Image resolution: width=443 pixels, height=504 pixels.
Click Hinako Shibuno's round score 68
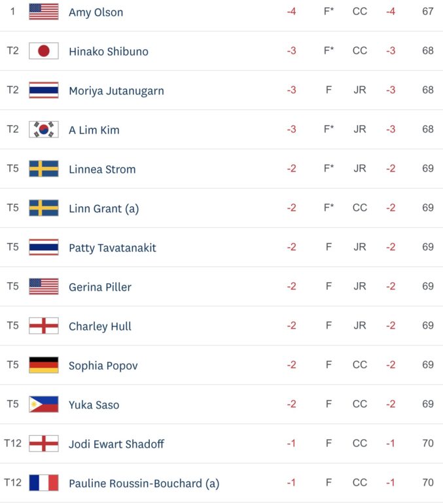tap(427, 50)
